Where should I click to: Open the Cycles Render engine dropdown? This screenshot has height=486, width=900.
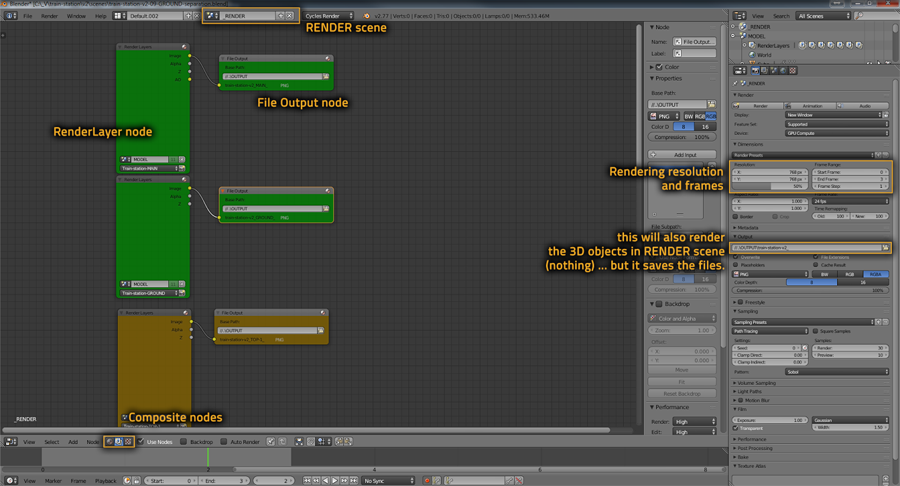pyautogui.click(x=328, y=16)
